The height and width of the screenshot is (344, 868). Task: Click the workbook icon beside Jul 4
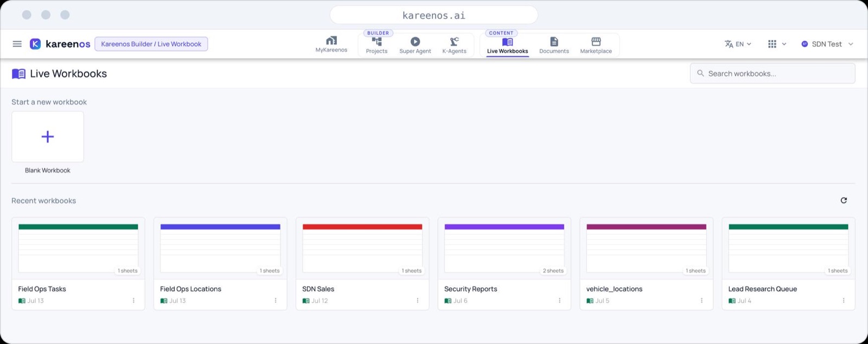732,301
